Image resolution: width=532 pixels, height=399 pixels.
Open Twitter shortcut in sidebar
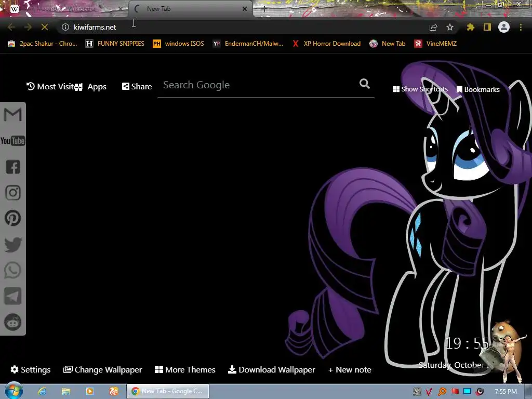(13, 245)
